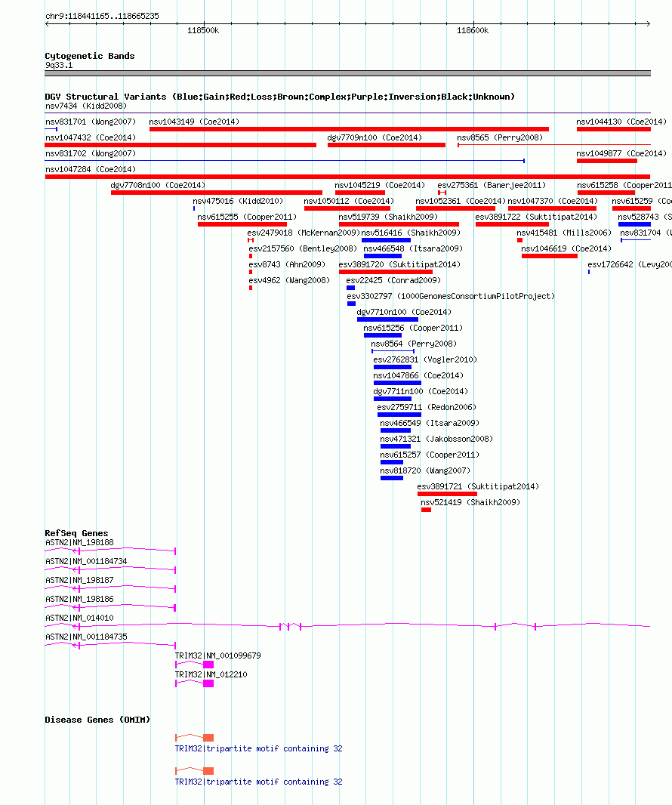Viewport: 672px width, 805px height.
Task: Click the 9q33.1 cytogenetic band bar
Action: tap(347, 73)
